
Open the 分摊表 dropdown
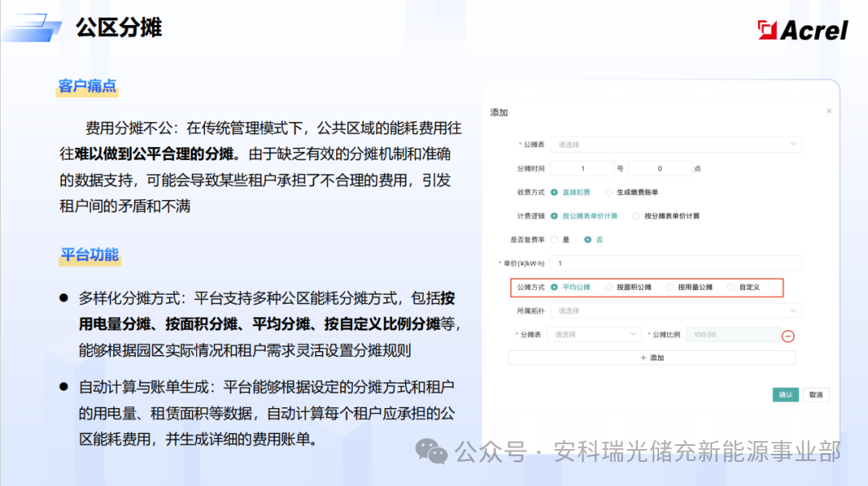[594, 334]
